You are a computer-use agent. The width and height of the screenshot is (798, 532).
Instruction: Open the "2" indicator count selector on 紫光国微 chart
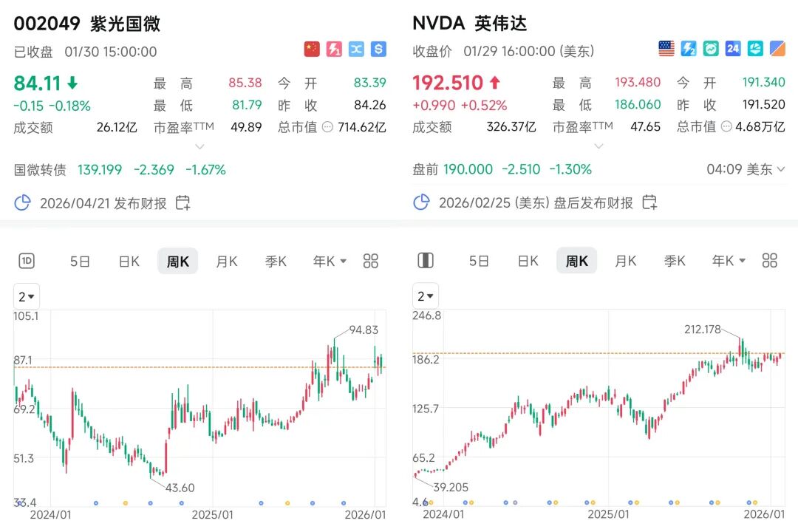27,296
